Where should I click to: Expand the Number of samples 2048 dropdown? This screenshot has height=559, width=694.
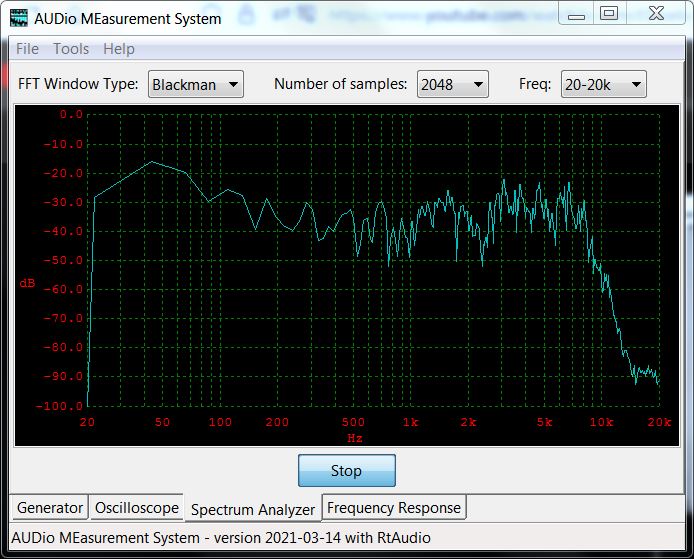(453, 84)
